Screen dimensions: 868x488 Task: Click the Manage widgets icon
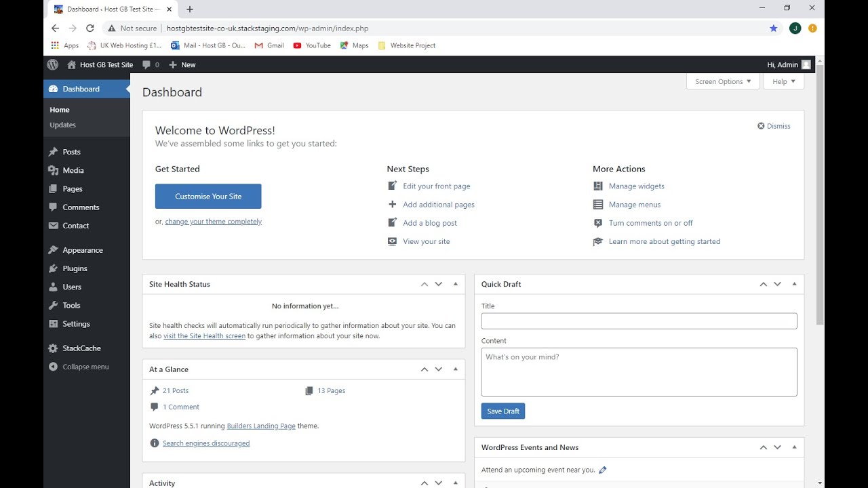tap(597, 186)
